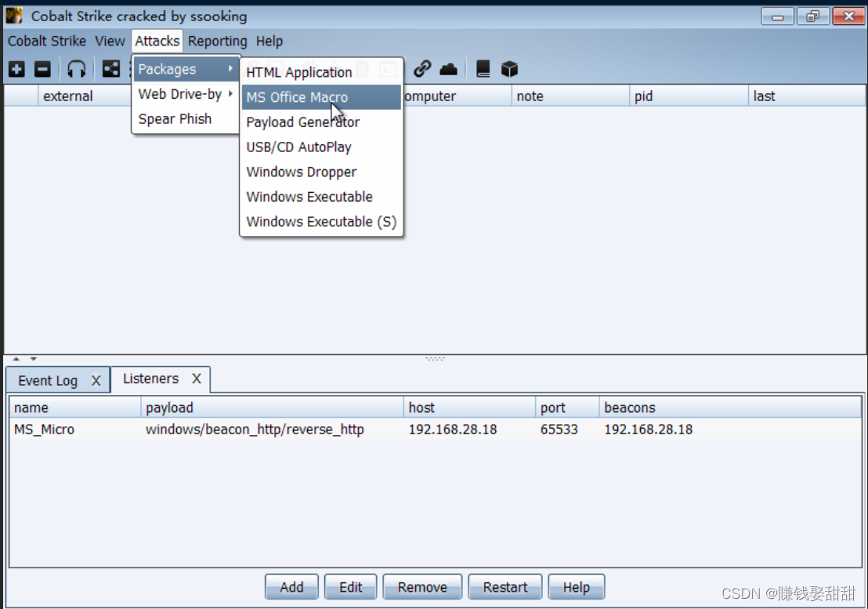Image resolution: width=868 pixels, height=609 pixels.
Task: Click the book toolbar icon
Action: tap(483, 69)
